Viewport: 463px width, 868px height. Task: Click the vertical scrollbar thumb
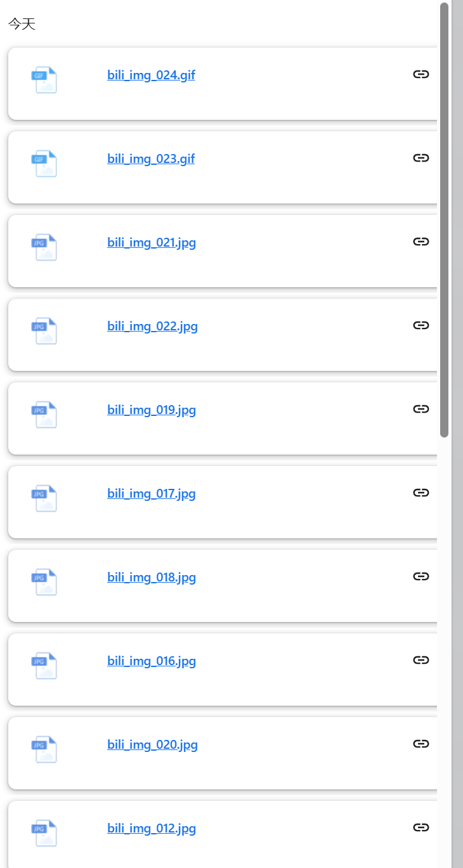445,219
